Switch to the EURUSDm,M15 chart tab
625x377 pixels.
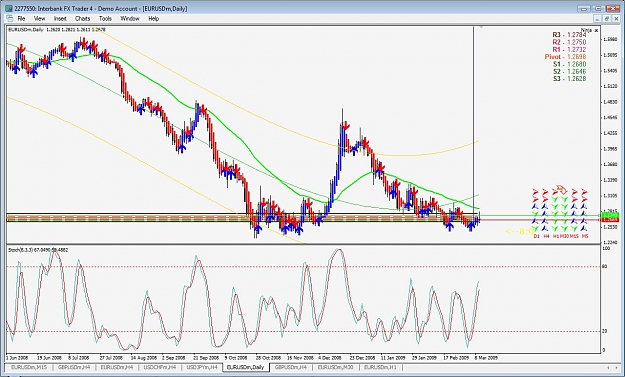[29, 367]
